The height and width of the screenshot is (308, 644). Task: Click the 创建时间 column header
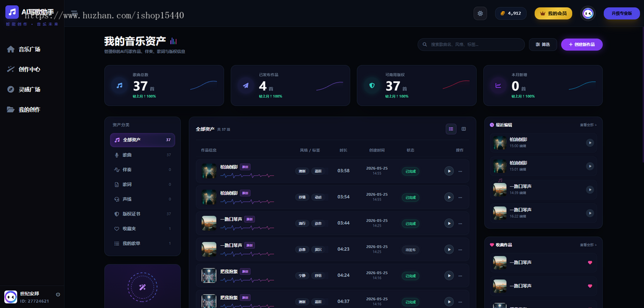[377, 150]
